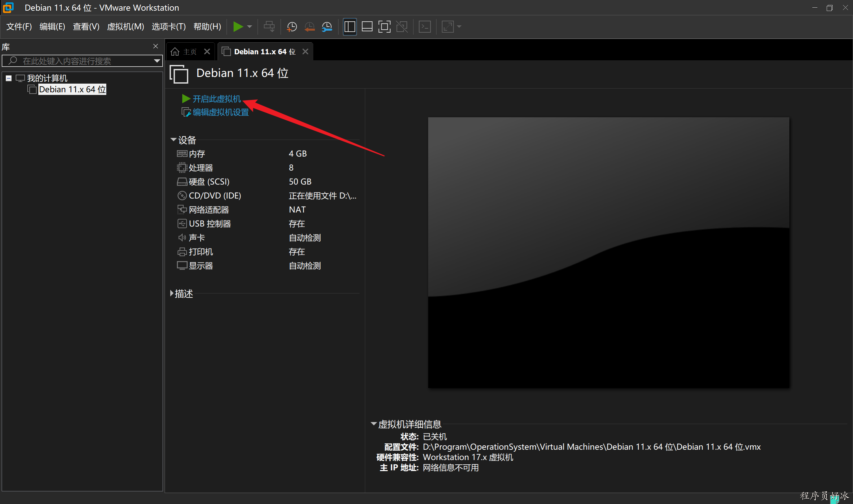Viewport: 853px width, 504px height.
Task: Click the NAT network value
Action: coord(297,210)
